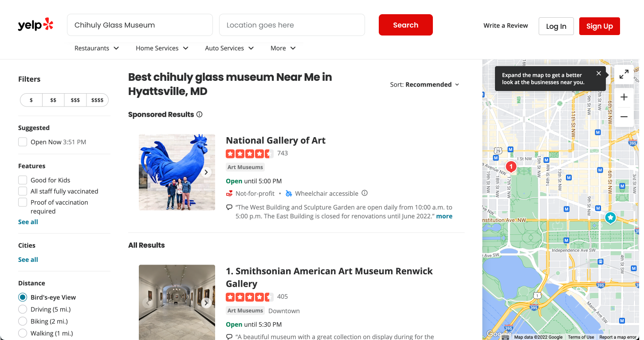Screen dimensions: 644x340
Task: Click the red Search button
Action: (x=405, y=25)
